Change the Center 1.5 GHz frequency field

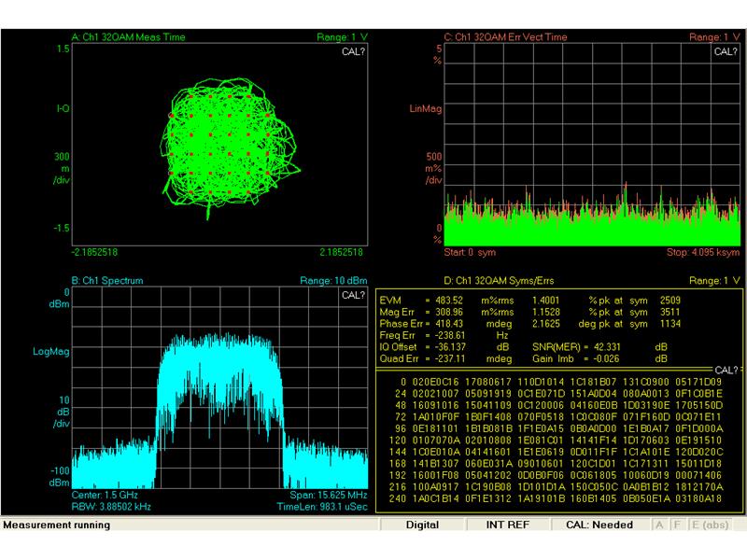pos(106,493)
